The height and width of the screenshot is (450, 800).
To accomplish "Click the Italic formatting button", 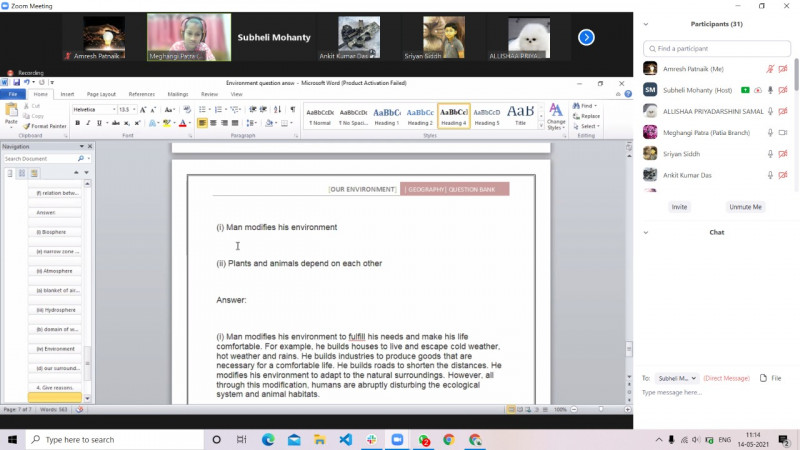I will coord(88,123).
